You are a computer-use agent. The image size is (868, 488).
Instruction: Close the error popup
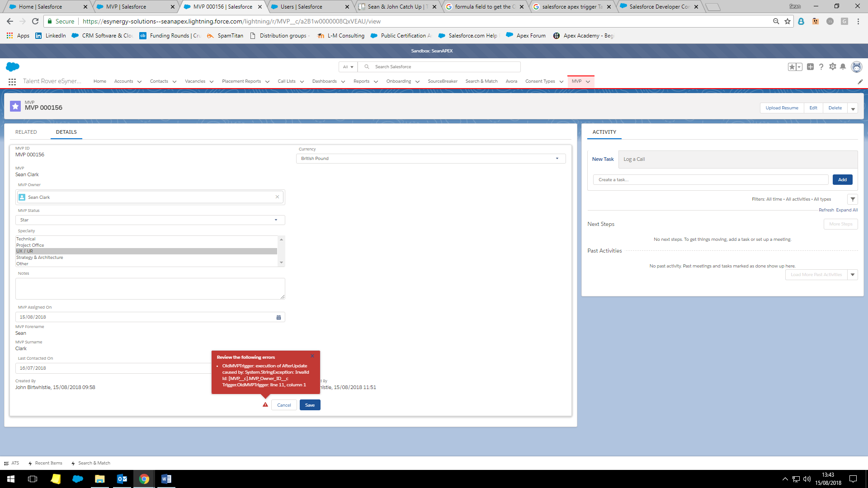pyautogui.click(x=312, y=356)
